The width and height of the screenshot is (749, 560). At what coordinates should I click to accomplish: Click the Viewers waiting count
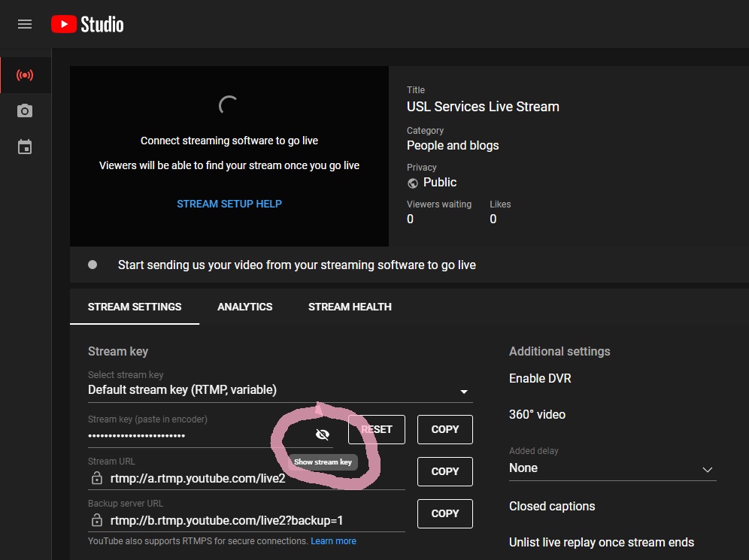(410, 219)
